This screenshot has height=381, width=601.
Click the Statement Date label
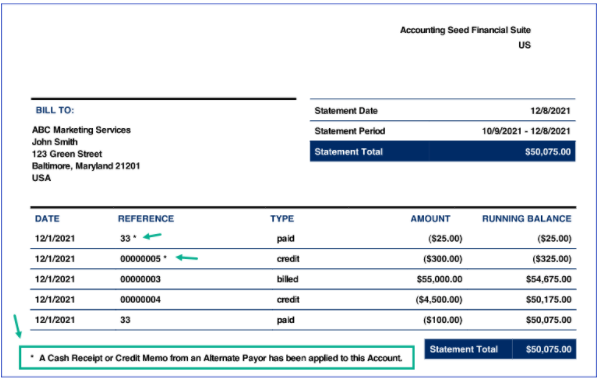[x=346, y=111]
